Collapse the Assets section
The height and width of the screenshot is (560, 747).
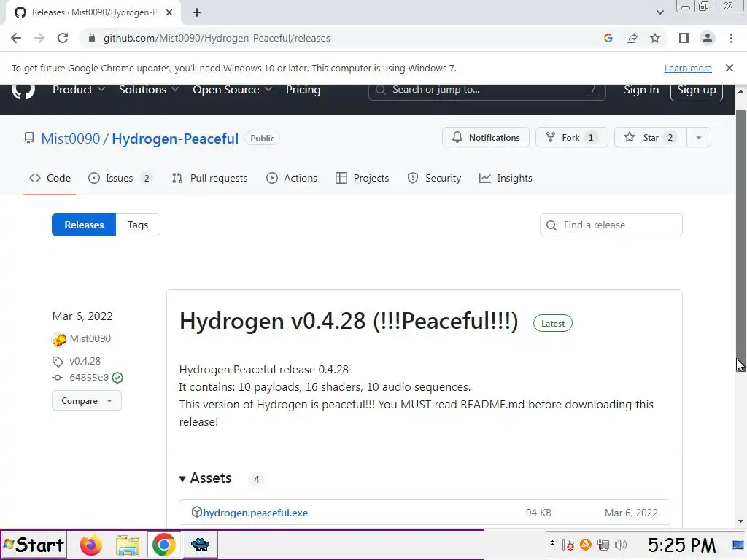point(205,478)
